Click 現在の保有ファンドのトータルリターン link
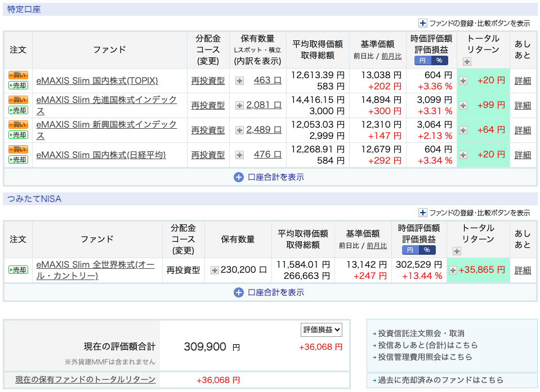The height and width of the screenshot is (392, 540). click(x=86, y=380)
